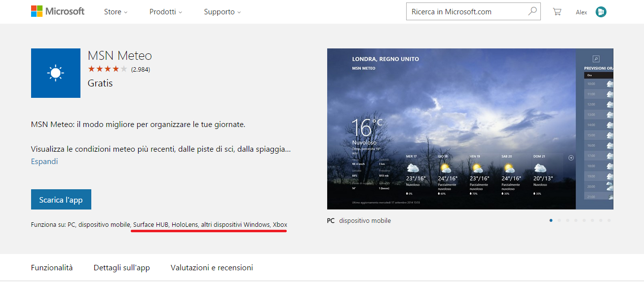Click the star rating for MSN Meteo

point(108,69)
